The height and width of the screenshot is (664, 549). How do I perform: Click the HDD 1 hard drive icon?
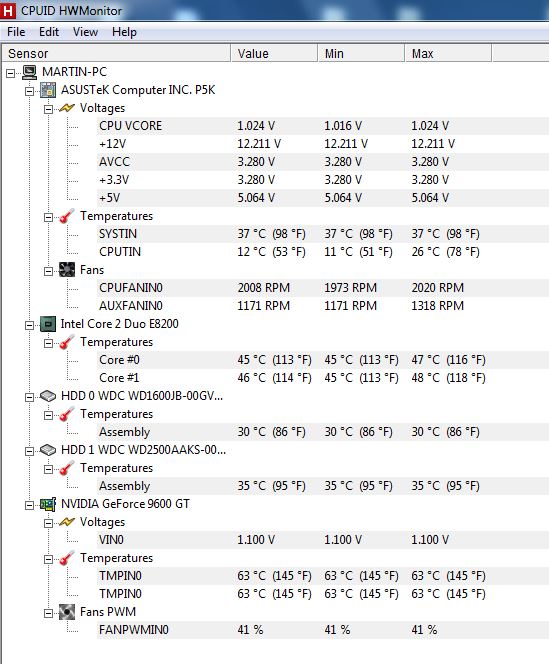coord(48,450)
